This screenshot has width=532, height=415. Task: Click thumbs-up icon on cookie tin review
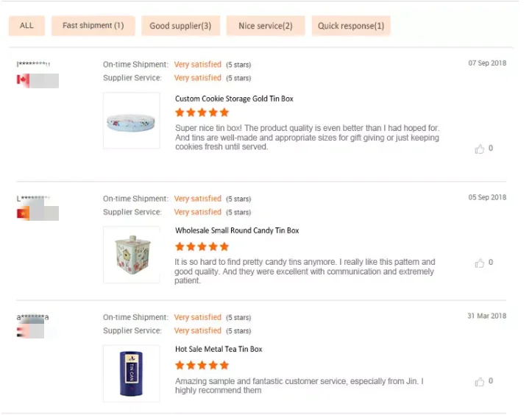(480, 149)
